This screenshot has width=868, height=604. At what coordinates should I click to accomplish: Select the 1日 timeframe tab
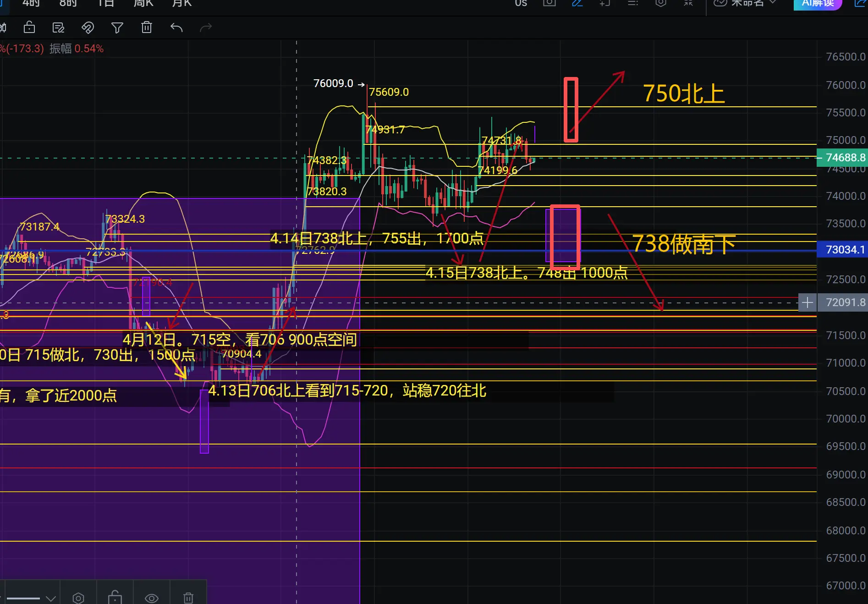click(106, 3)
